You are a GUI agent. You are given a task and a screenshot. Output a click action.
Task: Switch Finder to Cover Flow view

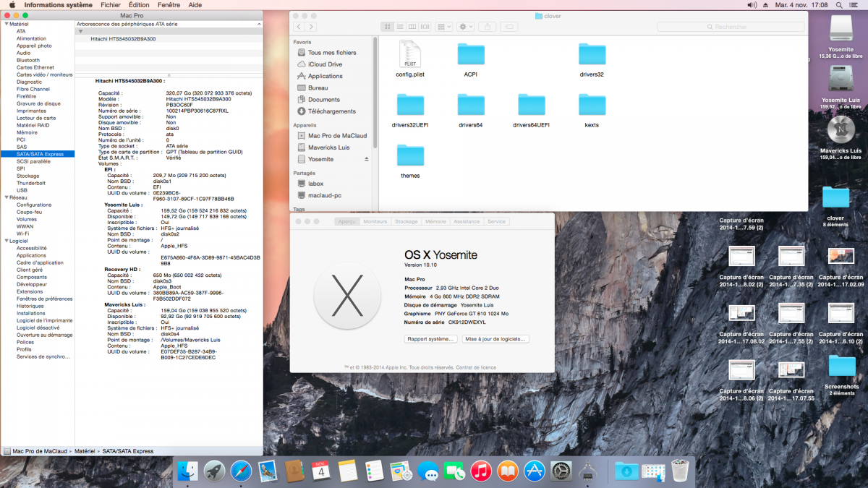pos(426,27)
